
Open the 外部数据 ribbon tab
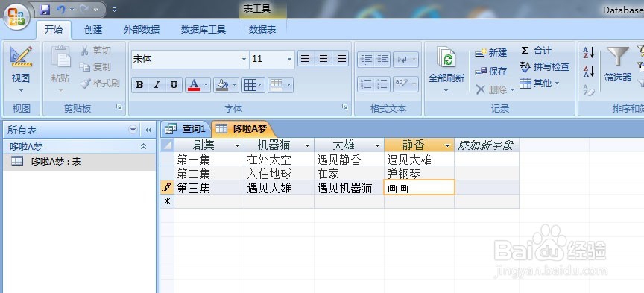142,30
